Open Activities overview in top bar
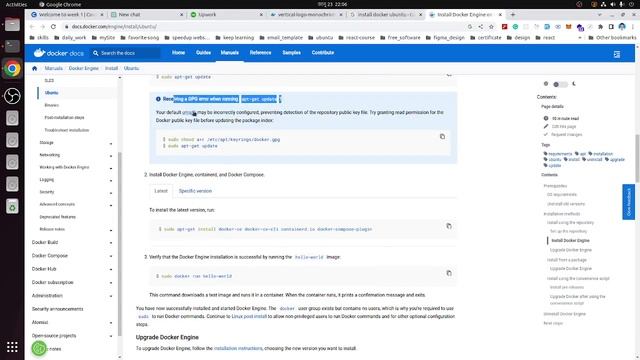Viewport: 640px width, 360px height. click(16, 4)
